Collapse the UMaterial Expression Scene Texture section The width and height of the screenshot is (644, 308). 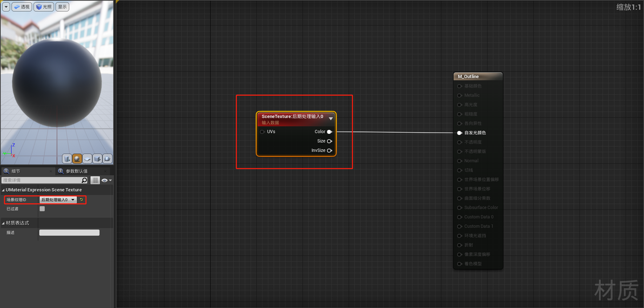click(x=3, y=190)
